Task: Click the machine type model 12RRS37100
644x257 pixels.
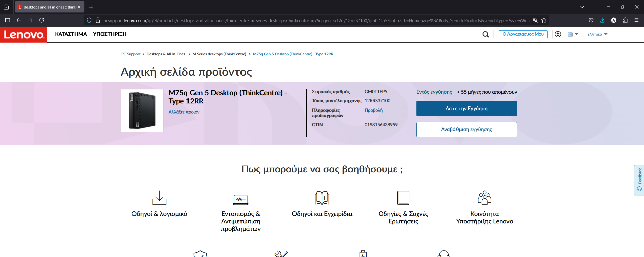Action: coord(377,101)
